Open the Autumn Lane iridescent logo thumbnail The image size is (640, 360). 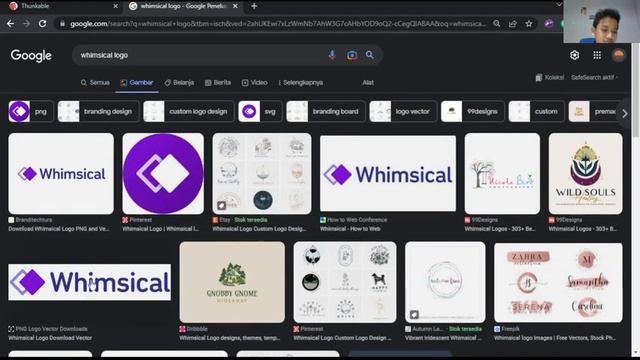click(445, 282)
